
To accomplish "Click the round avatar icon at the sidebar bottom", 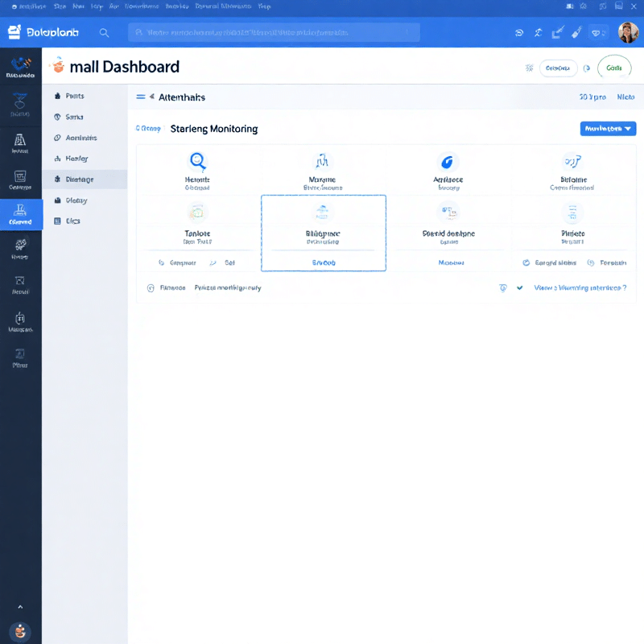I will point(20,631).
